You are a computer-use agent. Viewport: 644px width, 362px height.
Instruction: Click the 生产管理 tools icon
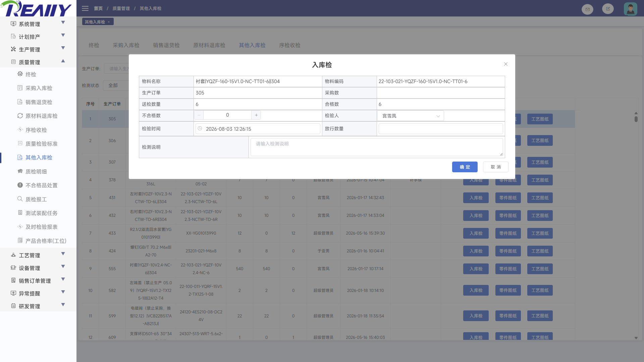13,49
